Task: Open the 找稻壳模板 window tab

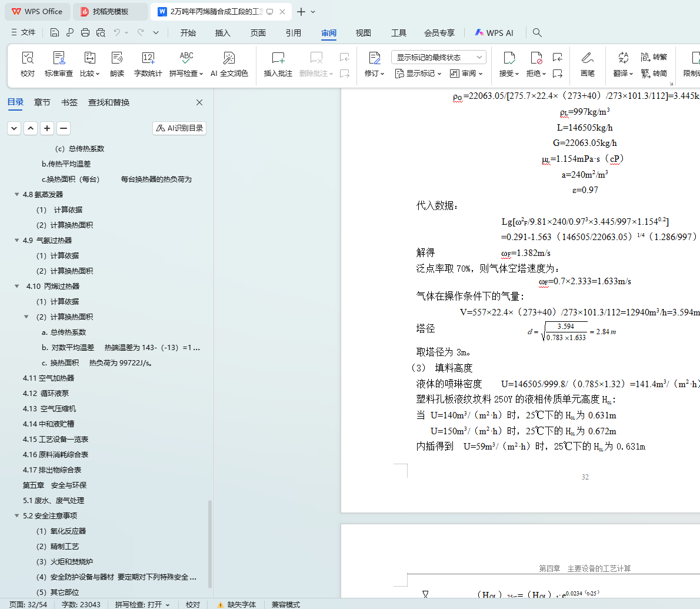Action: 110,12
